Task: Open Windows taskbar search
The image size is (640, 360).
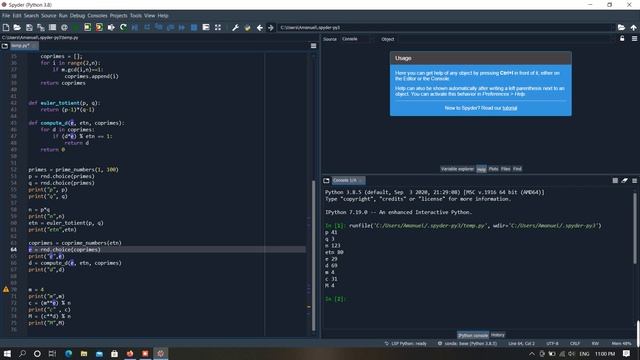Action: tap(22, 353)
